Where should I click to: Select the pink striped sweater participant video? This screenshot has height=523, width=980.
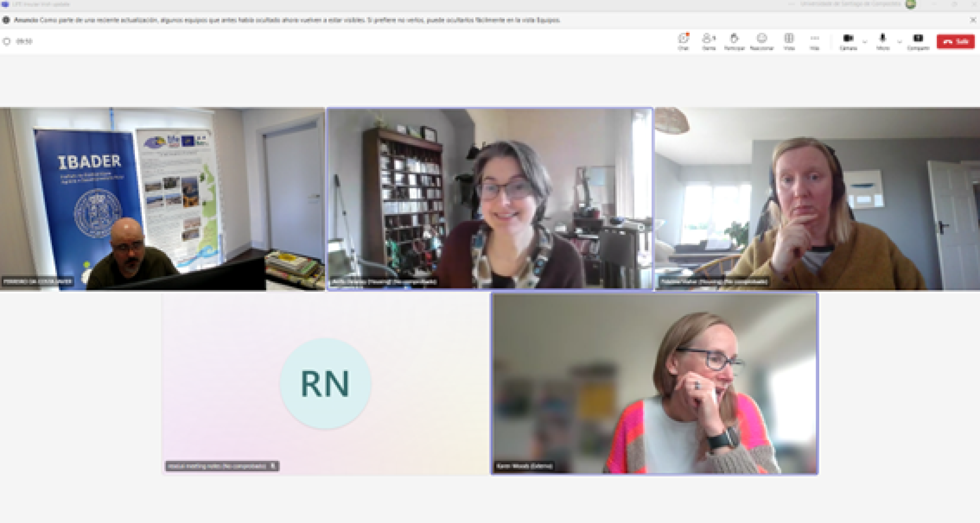[655, 383]
